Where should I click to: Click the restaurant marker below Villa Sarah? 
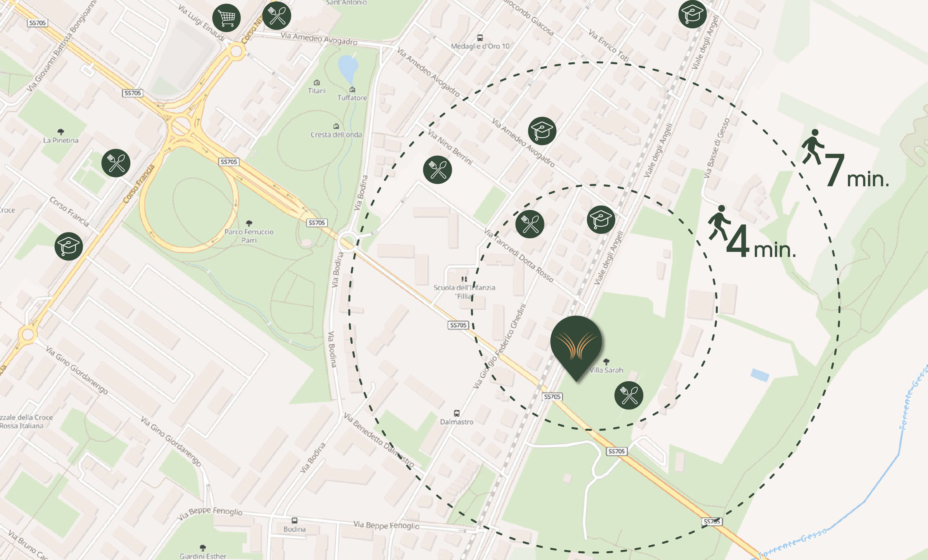629,395
